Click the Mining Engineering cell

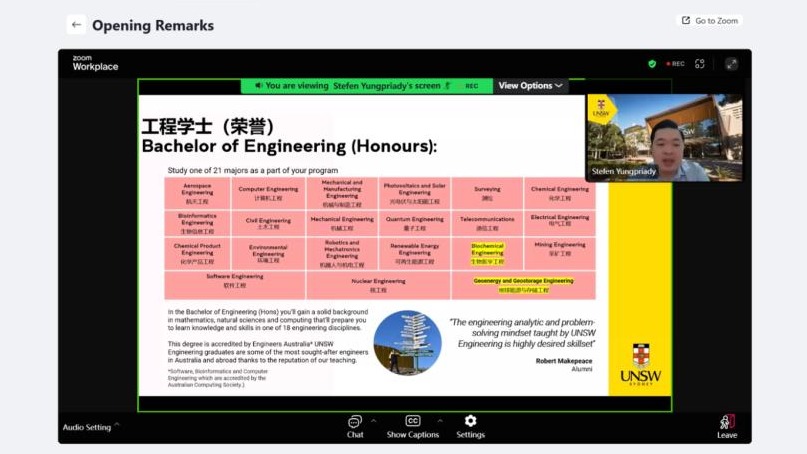559,253
